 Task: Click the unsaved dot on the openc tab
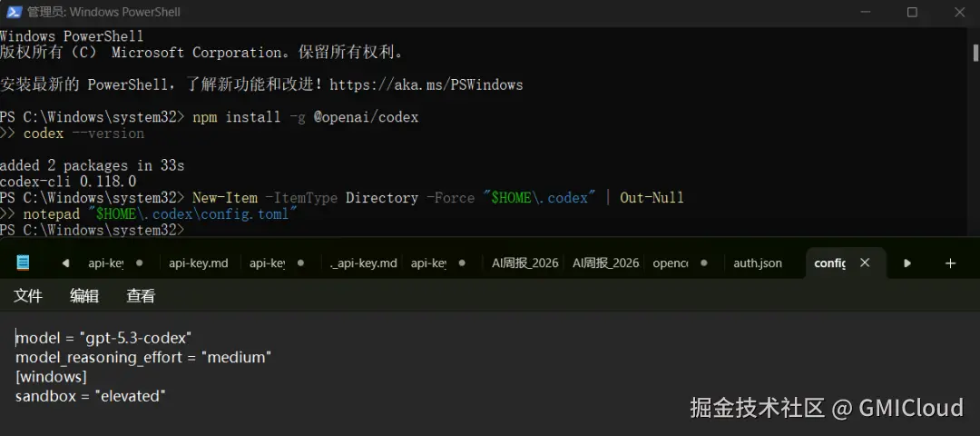point(704,263)
